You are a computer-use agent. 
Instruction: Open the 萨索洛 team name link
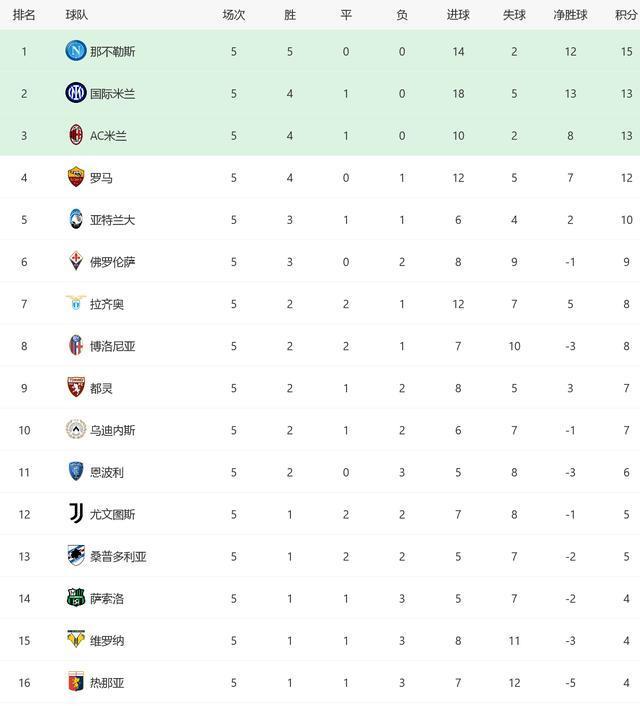(x=107, y=598)
